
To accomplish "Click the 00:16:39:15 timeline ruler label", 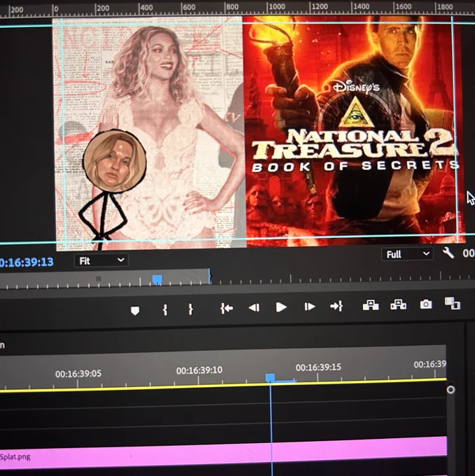I will coord(318,367).
